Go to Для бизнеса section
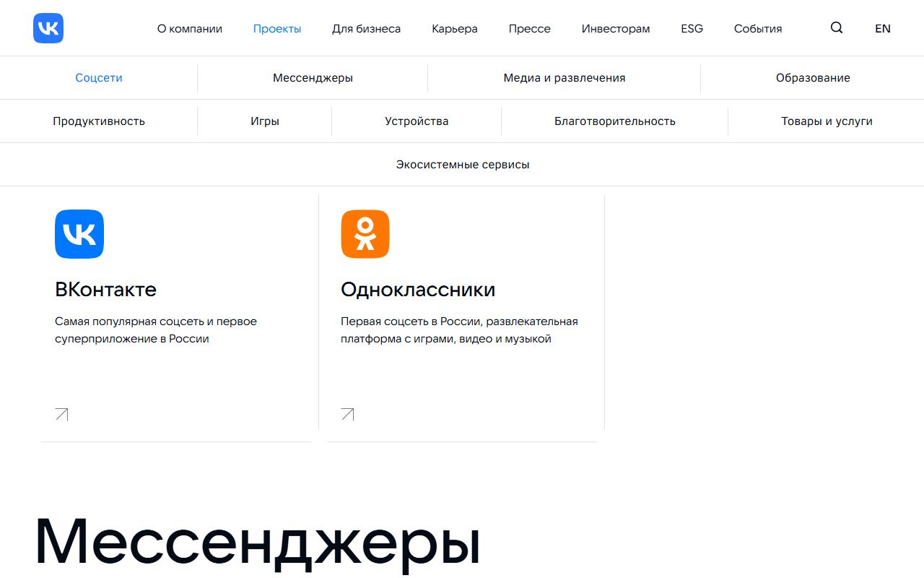The image size is (924, 578). coord(367,29)
